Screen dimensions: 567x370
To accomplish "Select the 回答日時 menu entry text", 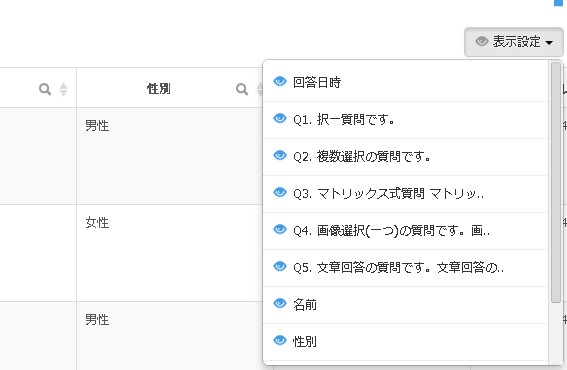I will coord(317,82).
